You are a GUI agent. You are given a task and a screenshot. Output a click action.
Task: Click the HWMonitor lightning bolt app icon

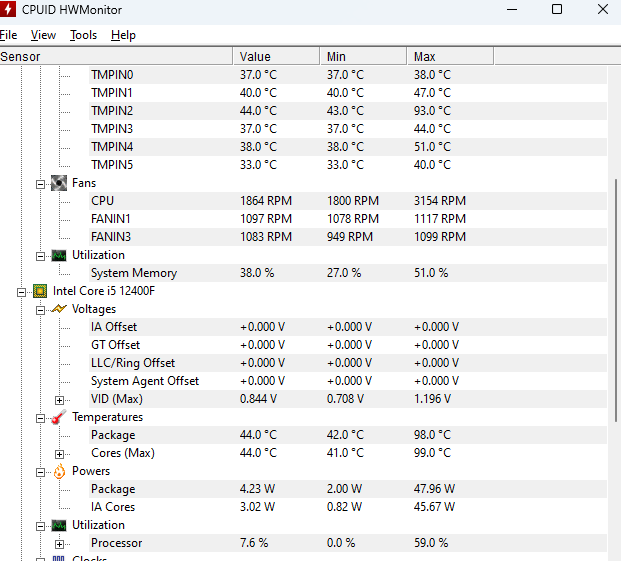(x=7, y=9)
